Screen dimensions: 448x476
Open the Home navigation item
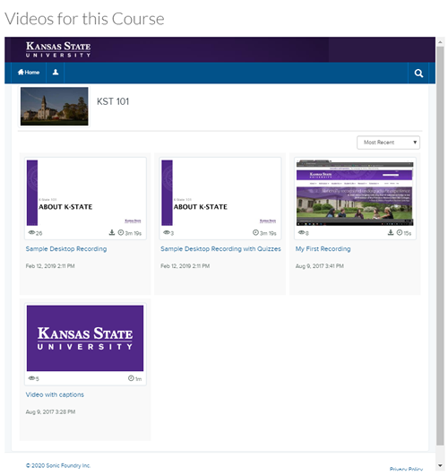click(x=29, y=73)
